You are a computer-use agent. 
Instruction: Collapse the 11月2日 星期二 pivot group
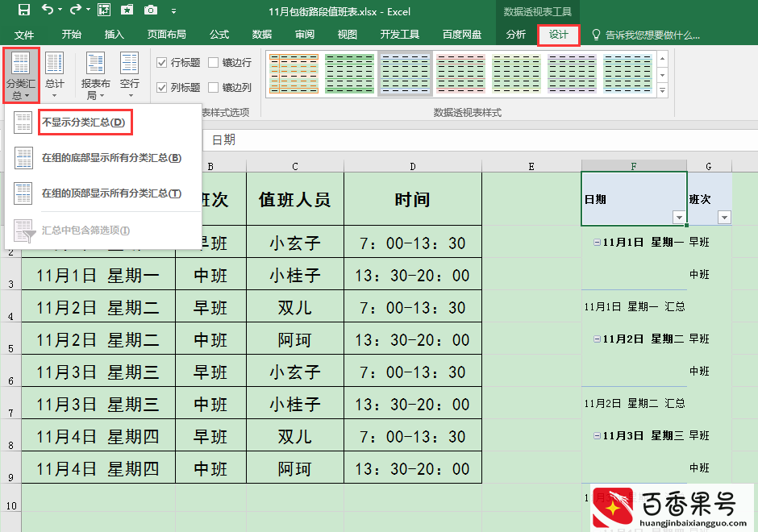(597, 339)
